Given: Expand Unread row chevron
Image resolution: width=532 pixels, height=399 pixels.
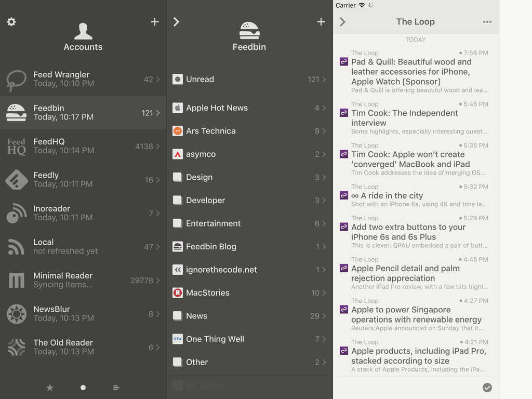Looking at the screenshot, I should click(324, 79).
